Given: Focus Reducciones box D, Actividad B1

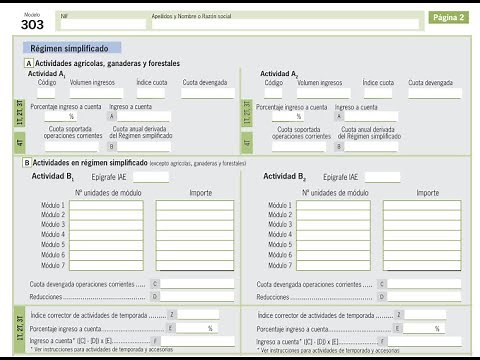Looking at the screenshot, I should point(197,296).
